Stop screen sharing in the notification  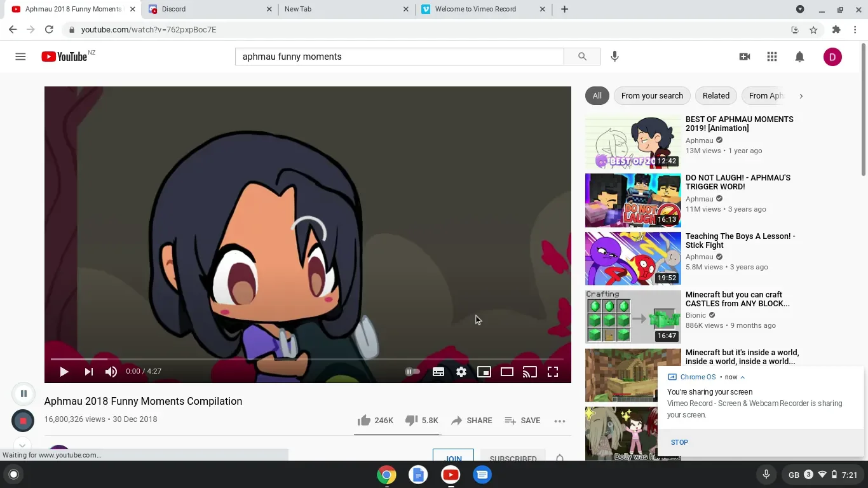(x=679, y=442)
